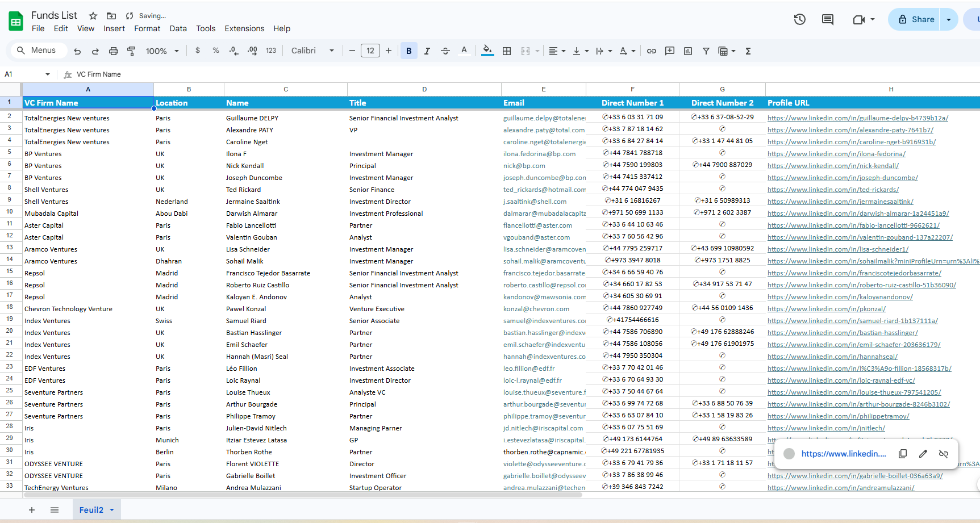
Task: Toggle bold formatting
Action: [x=409, y=51]
